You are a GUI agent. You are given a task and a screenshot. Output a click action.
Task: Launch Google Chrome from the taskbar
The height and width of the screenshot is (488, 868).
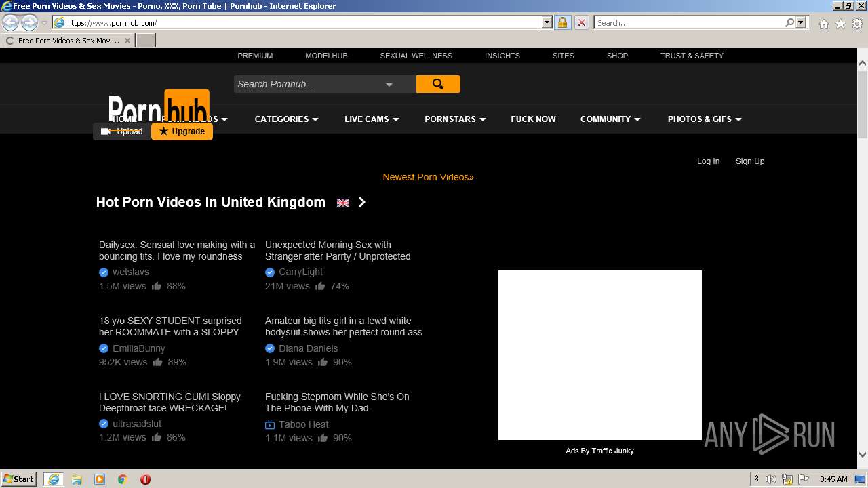point(123,479)
